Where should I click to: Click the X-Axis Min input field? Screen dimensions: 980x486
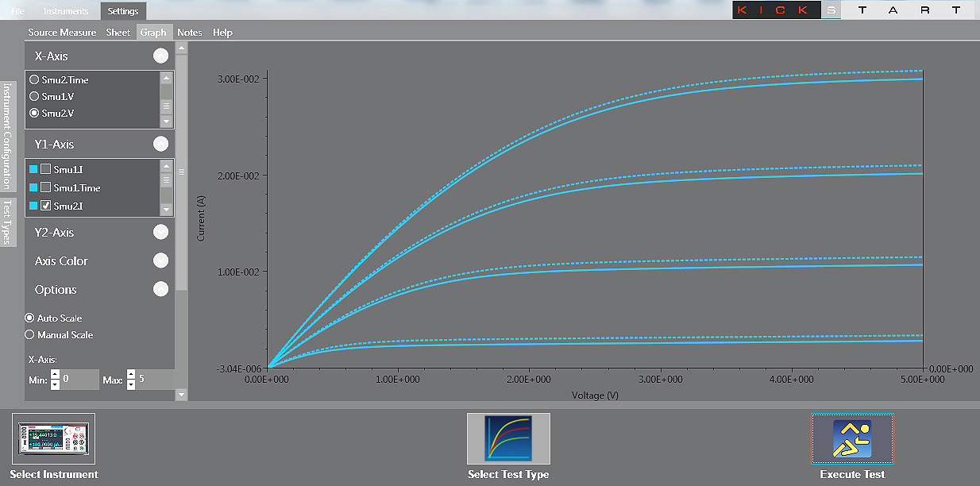(79, 380)
